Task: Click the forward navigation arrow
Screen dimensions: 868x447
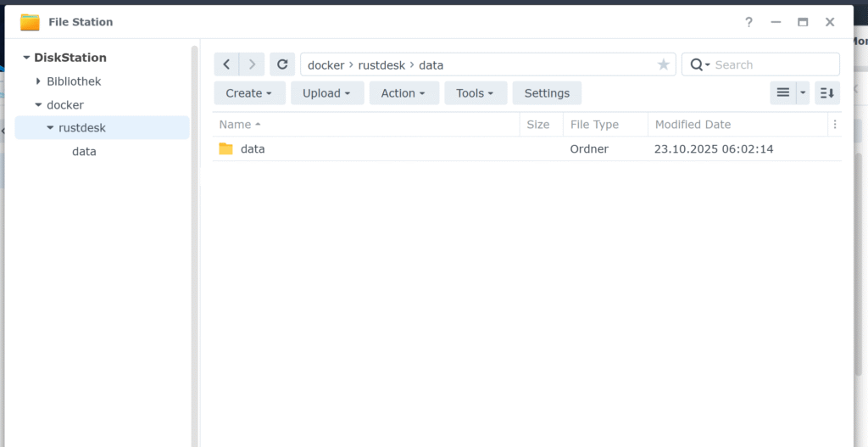Action: tap(252, 64)
